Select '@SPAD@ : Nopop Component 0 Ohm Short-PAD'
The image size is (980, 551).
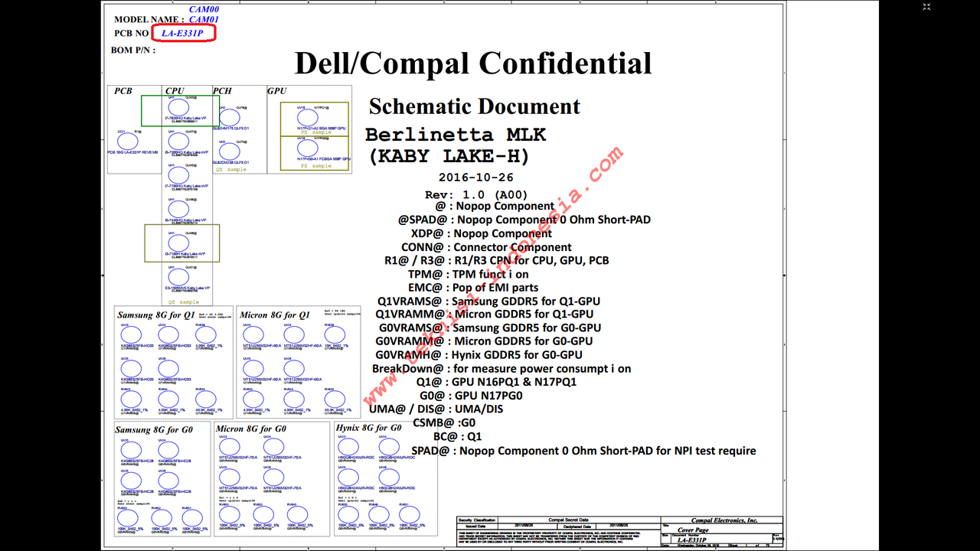click(x=524, y=220)
